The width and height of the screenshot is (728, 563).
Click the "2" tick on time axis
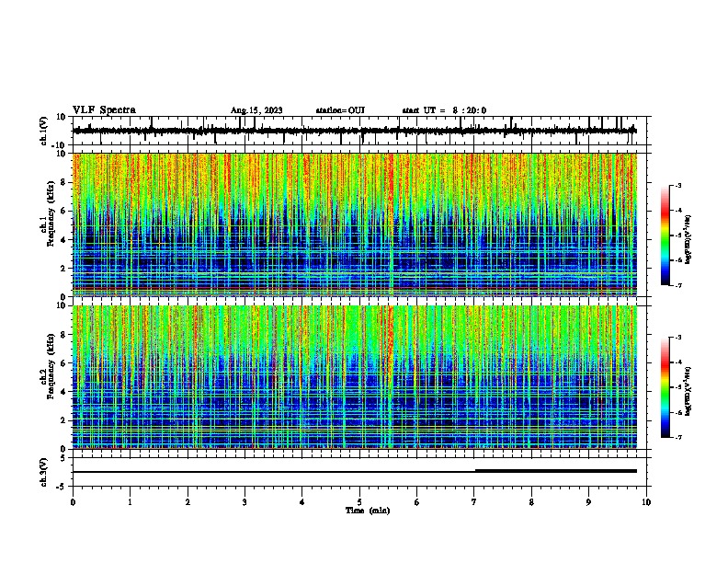tap(188, 502)
